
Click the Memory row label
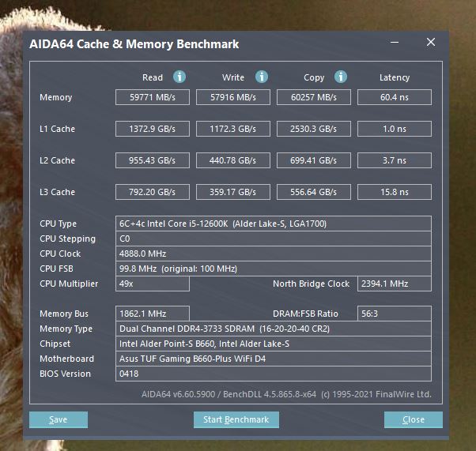click(x=56, y=97)
